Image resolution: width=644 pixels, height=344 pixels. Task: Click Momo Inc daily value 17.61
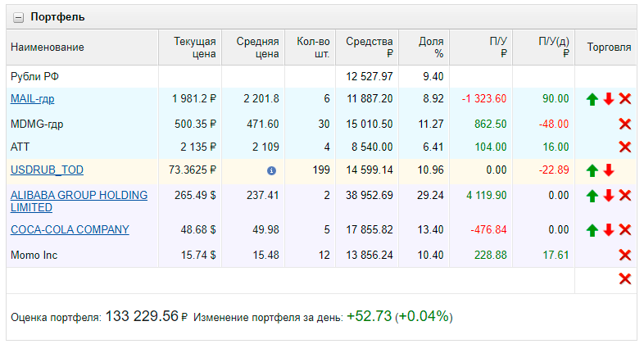pos(556,256)
